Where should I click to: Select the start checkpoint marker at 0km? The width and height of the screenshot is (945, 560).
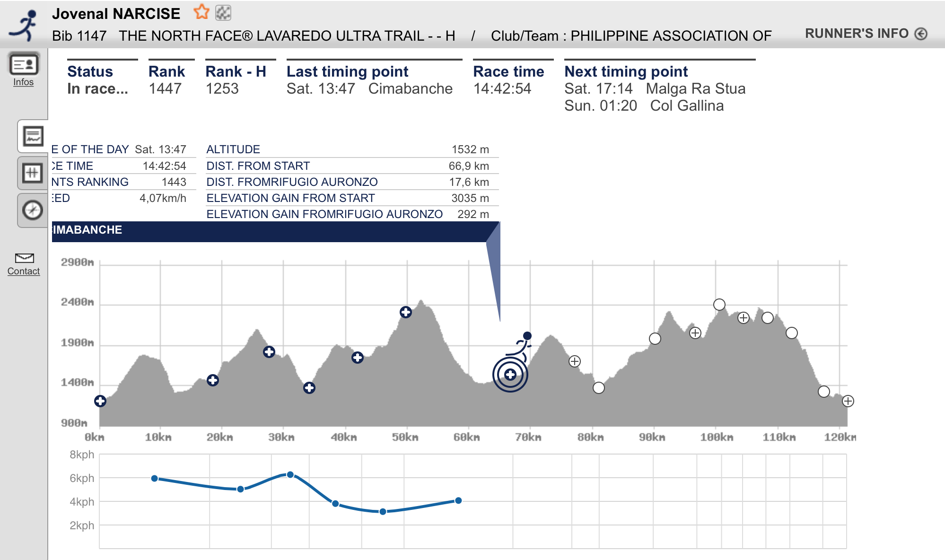coord(100,401)
